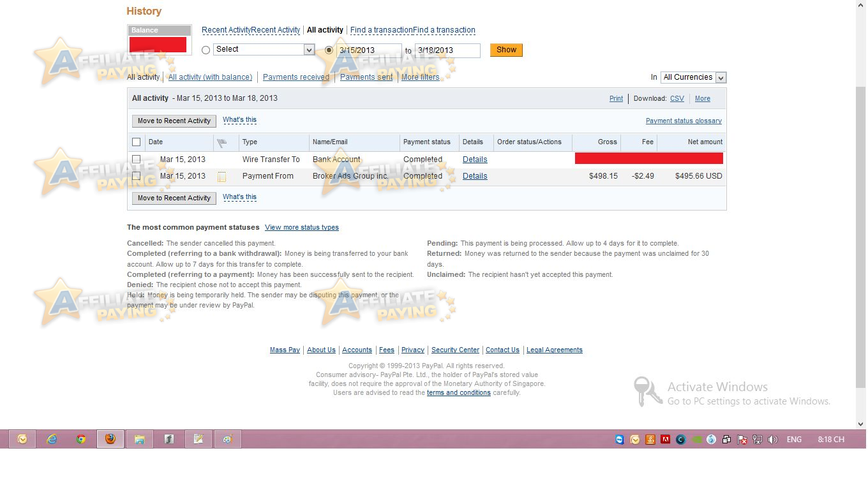The height and width of the screenshot is (490, 868).
Task: Click What's this above the table
Action: 239,120
